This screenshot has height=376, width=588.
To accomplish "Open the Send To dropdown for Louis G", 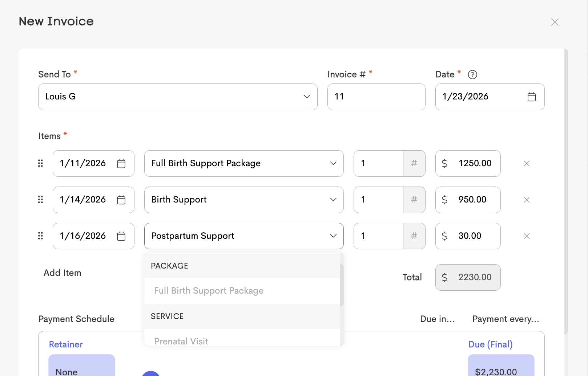I will click(178, 97).
